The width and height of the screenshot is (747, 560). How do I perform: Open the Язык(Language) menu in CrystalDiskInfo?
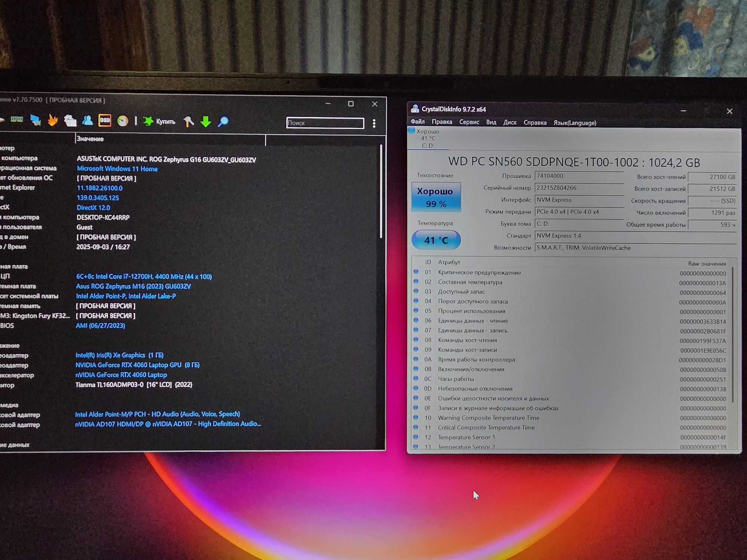[x=575, y=123]
